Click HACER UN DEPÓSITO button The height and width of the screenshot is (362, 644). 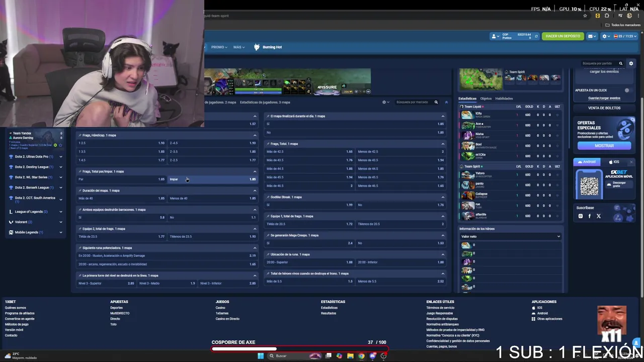click(563, 36)
